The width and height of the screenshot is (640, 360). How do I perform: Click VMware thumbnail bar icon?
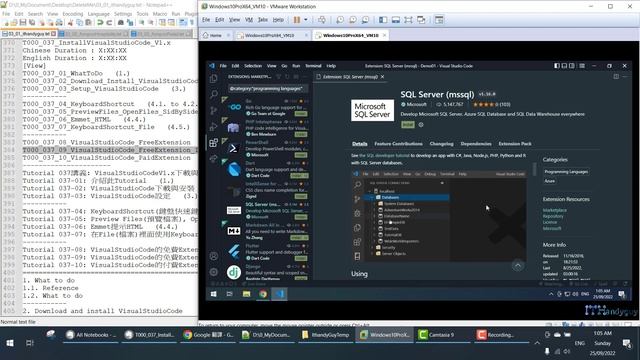point(396,20)
